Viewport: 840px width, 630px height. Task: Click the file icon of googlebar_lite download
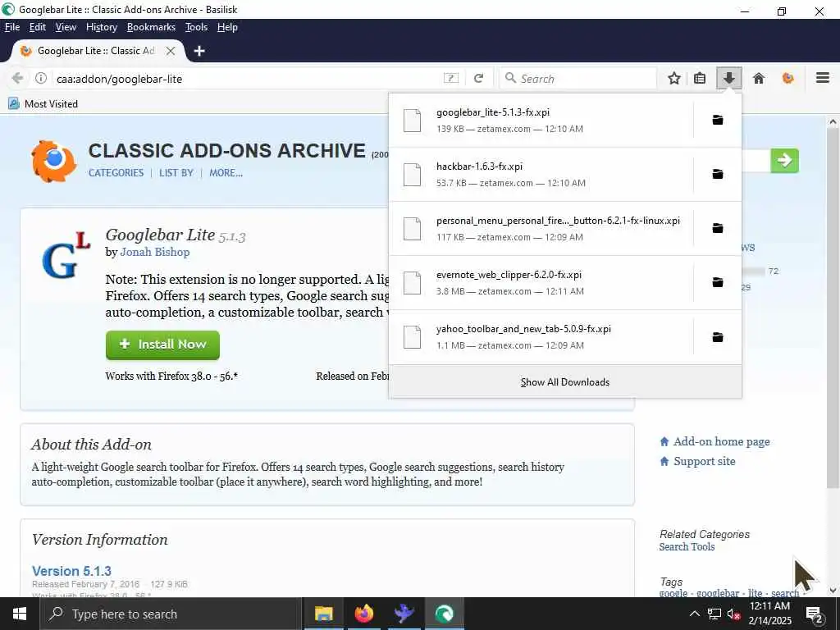coord(412,120)
